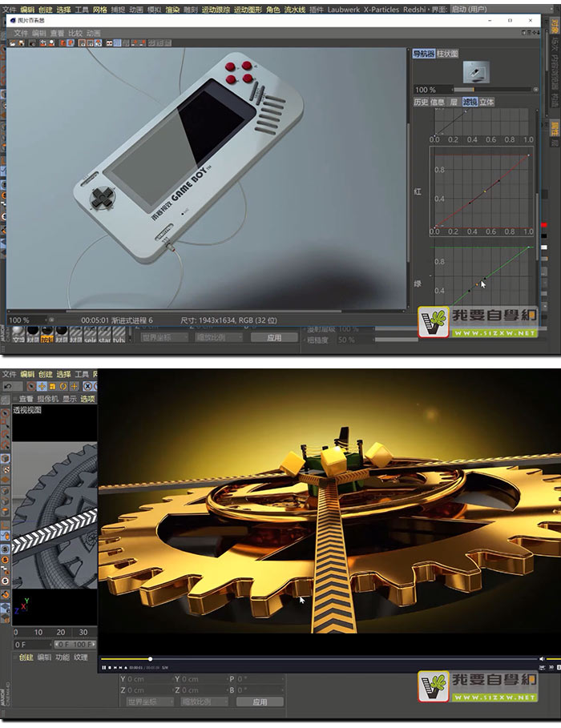The width and height of the screenshot is (561, 728).
Task: Click the vertical scrollbar of the filter curves panel
Action: (537, 227)
